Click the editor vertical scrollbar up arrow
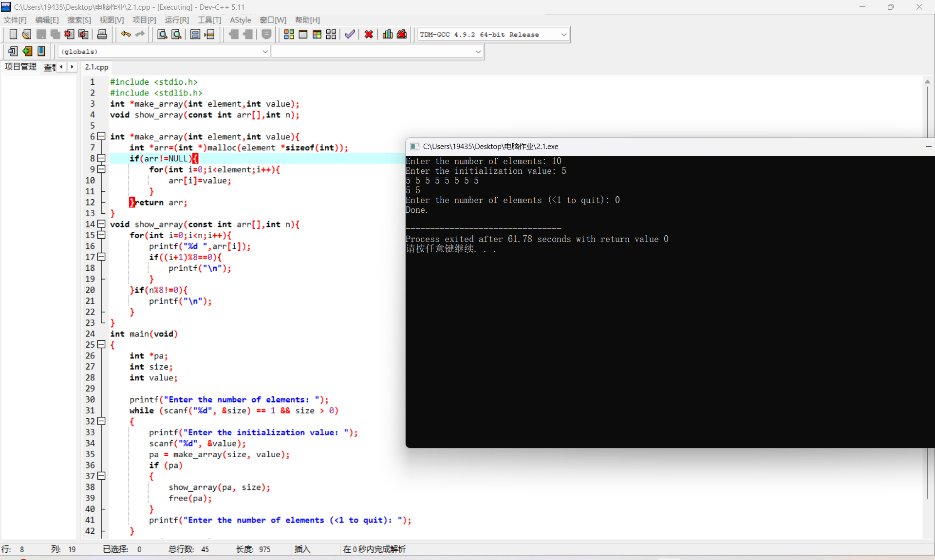This screenshot has height=560, width=935. pyautogui.click(x=927, y=82)
